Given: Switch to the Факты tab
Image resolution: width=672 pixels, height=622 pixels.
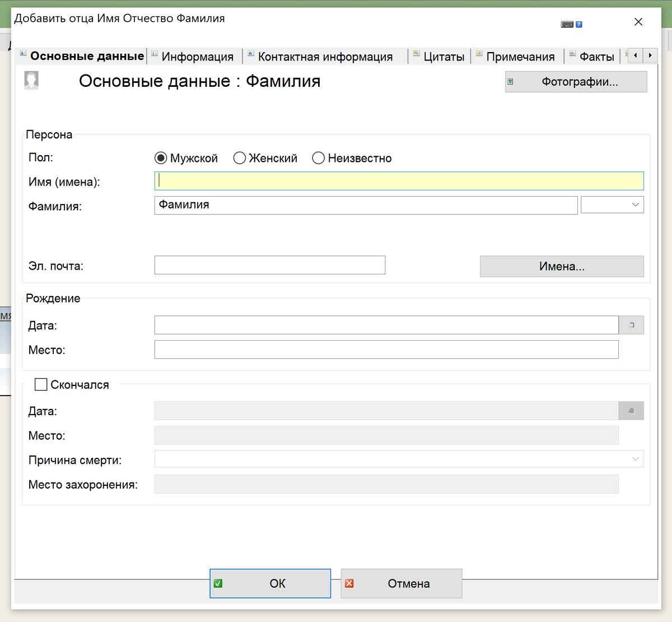Looking at the screenshot, I should point(592,56).
